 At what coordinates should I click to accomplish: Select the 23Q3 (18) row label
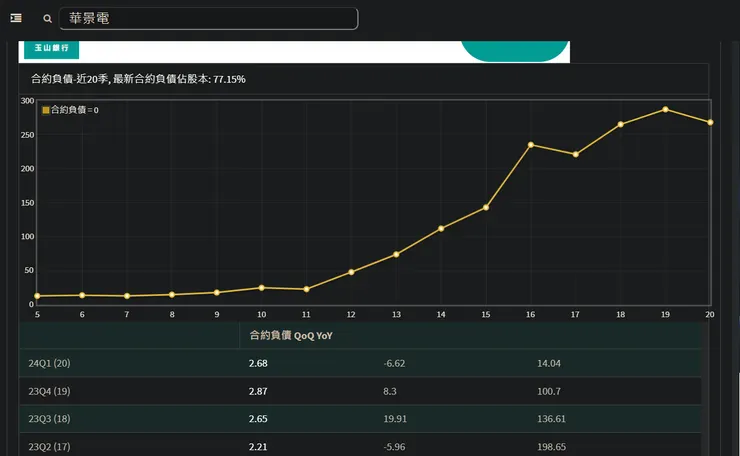pyautogui.click(x=49, y=419)
